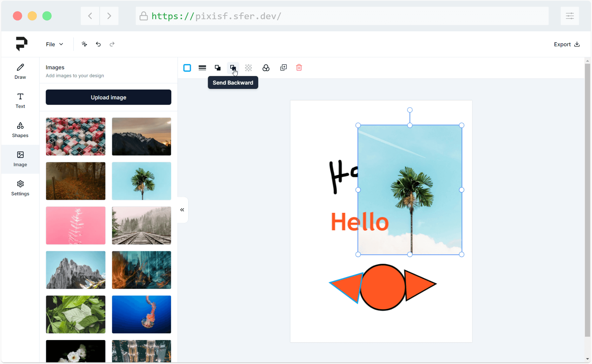Select the green leaves thumbnail
592x364 pixels.
click(76, 314)
